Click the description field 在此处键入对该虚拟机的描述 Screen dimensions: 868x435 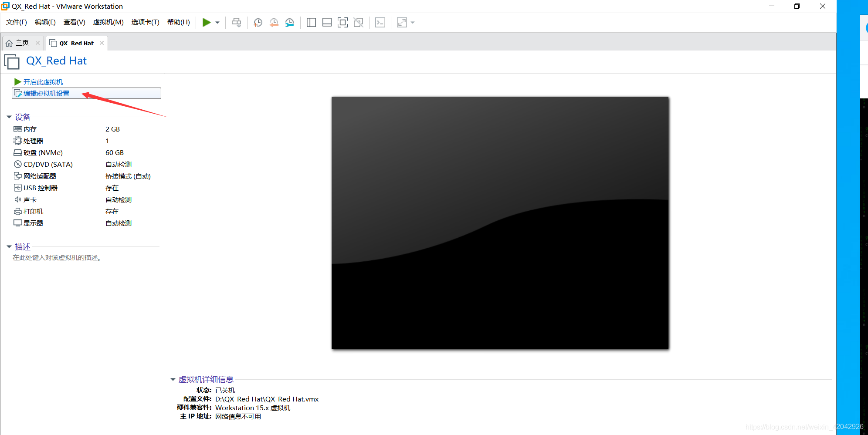tap(57, 258)
